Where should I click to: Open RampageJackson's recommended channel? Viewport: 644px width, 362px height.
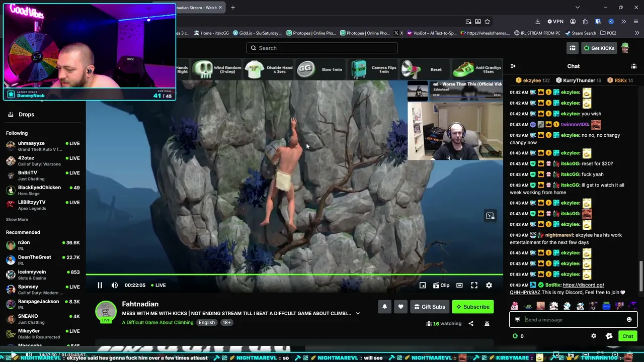43,304
